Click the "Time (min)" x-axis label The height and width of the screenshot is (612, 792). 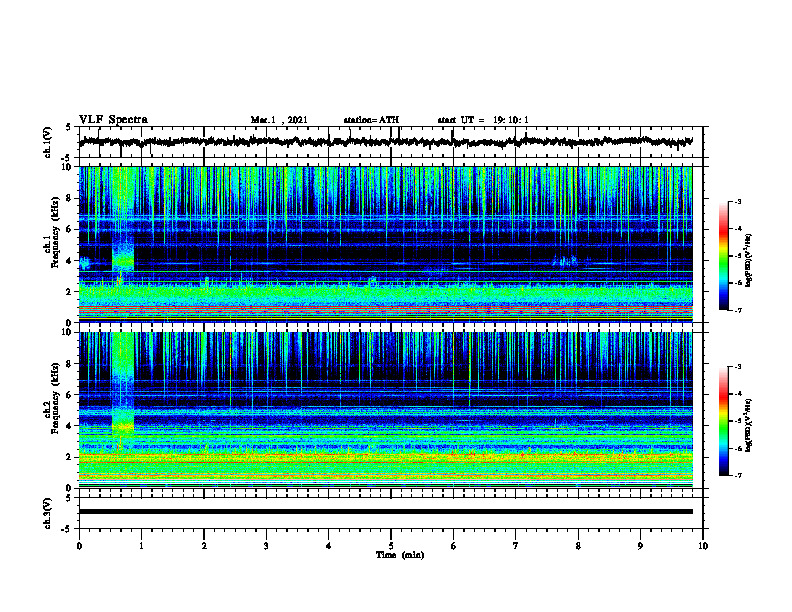[x=400, y=555]
